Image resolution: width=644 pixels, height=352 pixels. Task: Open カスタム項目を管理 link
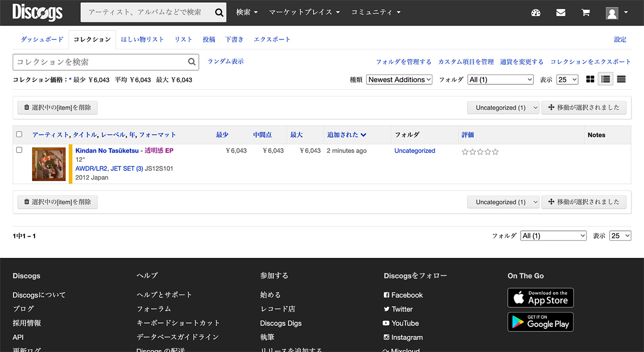click(466, 62)
